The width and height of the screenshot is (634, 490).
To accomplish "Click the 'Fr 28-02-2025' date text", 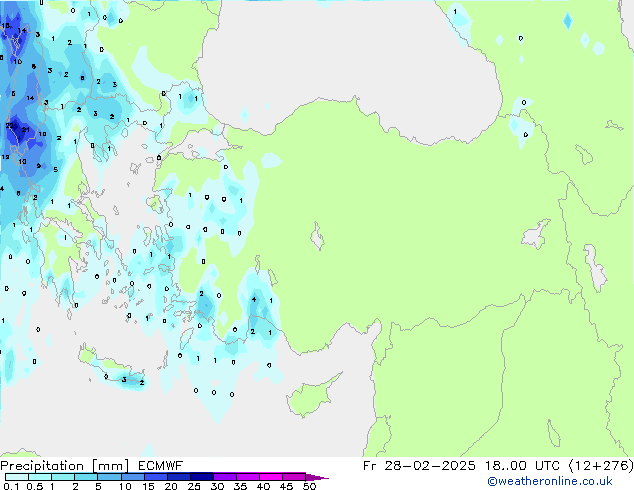I will (x=419, y=466).
